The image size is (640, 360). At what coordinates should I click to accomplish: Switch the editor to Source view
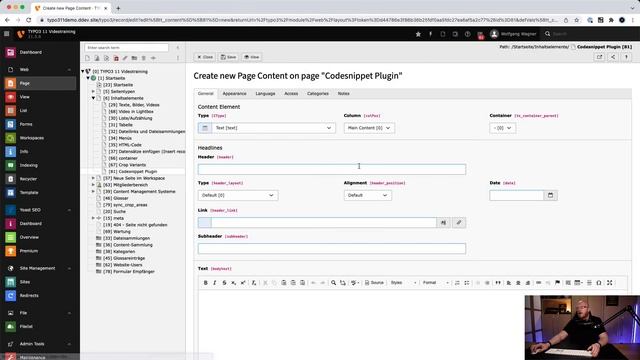click(374, 283)
